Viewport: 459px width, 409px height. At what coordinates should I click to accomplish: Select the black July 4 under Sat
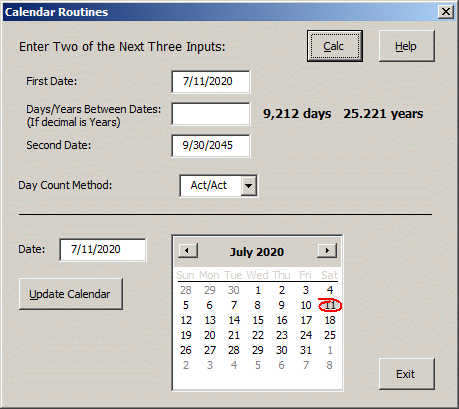pyautogui.click(x=330, y=290)
